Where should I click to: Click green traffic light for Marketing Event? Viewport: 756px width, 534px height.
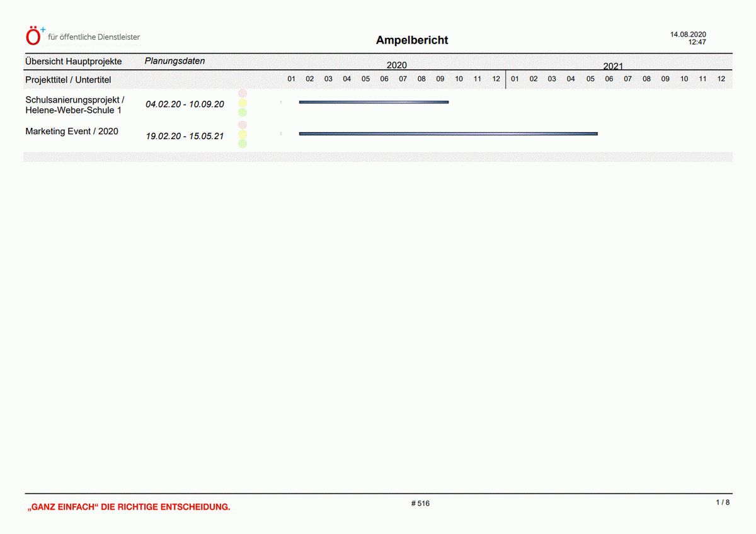point(243,144)
